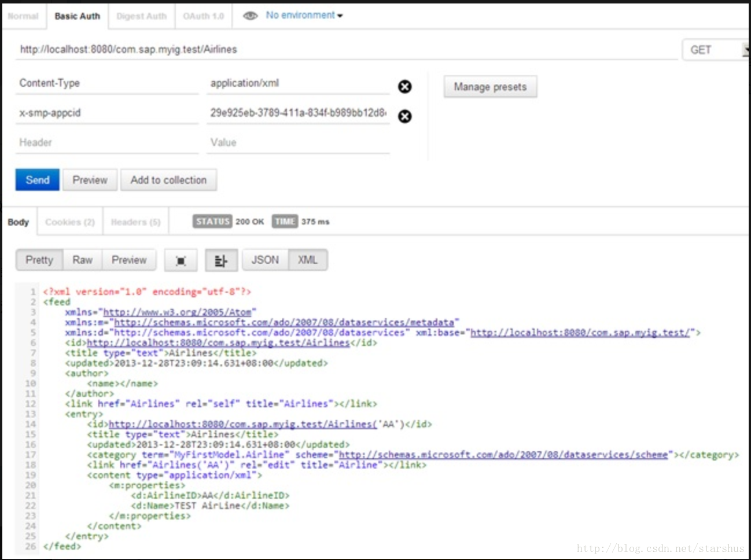The width and height of the screenshot is (751, 560).
Task: Remove the Content-Type header row
Action: pyautogui.click(x=405, y=87)
